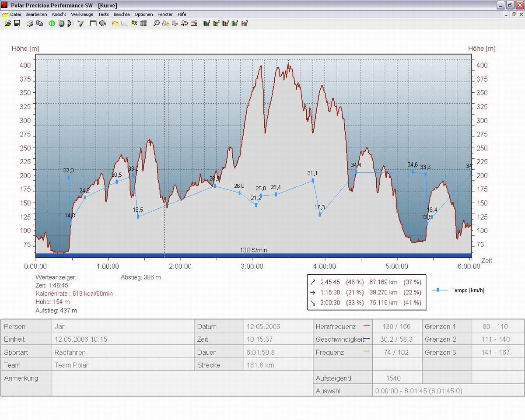Click the book diary icon
This screenshot has height=420, width=525.
point(102,23)
